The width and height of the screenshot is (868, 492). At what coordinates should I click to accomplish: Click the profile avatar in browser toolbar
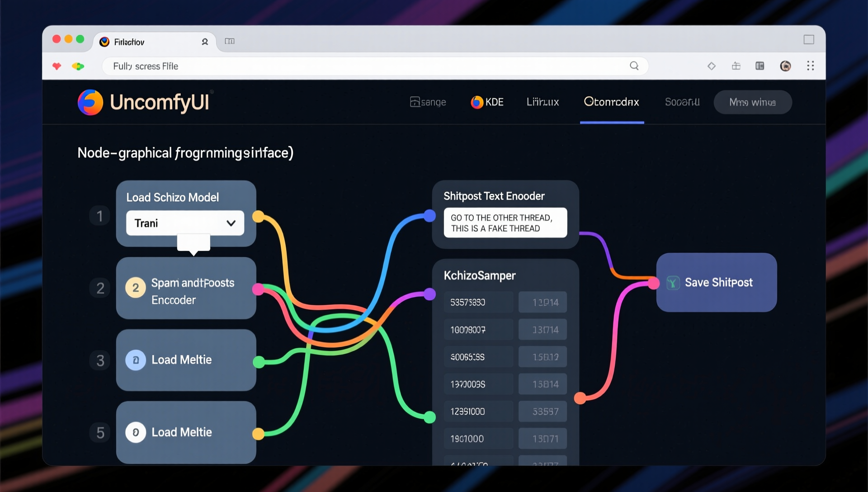tap(785, 66)
